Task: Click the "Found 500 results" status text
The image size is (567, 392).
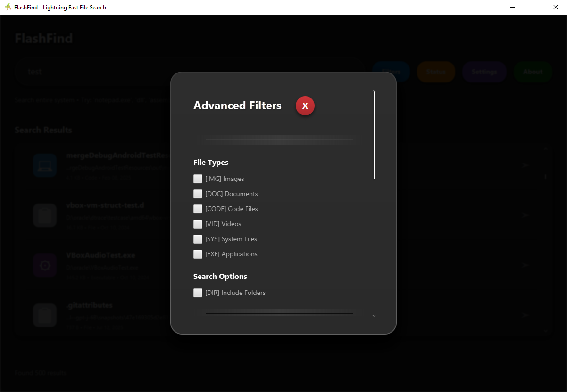Action: [41, 373]
